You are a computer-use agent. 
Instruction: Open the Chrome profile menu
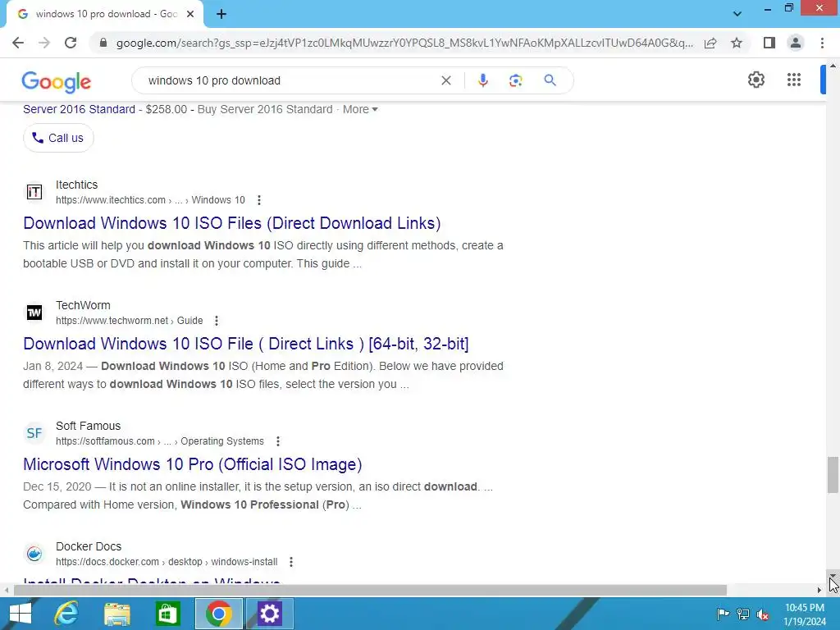click(796, 43)
